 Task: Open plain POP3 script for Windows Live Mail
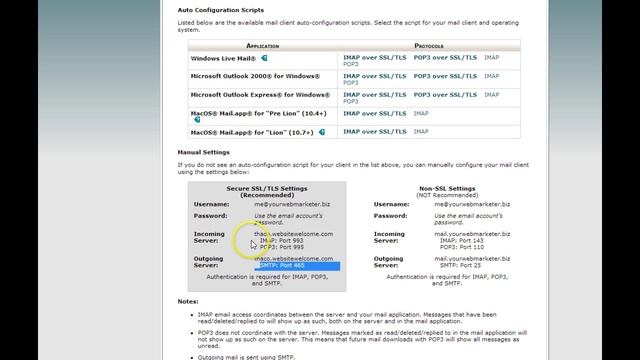(351, 64)
